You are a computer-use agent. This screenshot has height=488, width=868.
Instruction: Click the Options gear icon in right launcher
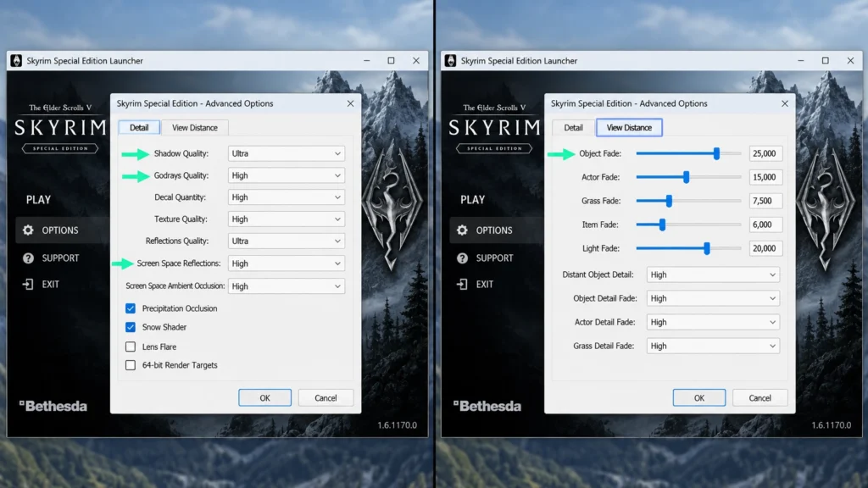click(462, 230)
